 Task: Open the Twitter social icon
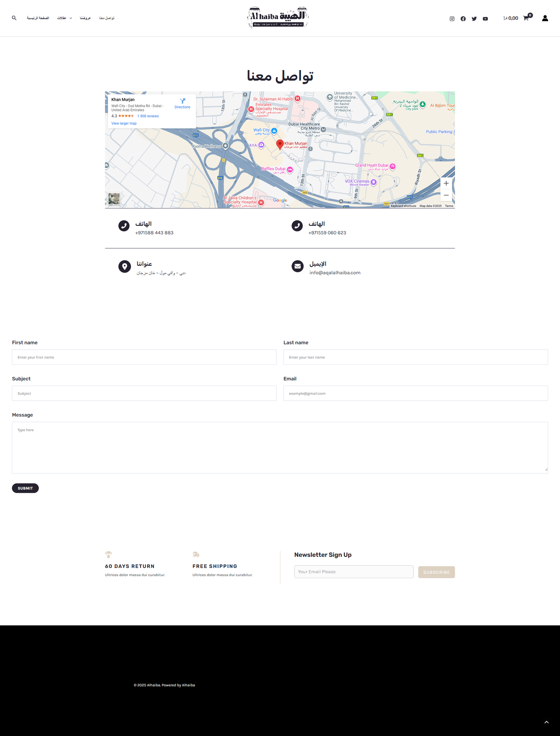coord(474,19)
